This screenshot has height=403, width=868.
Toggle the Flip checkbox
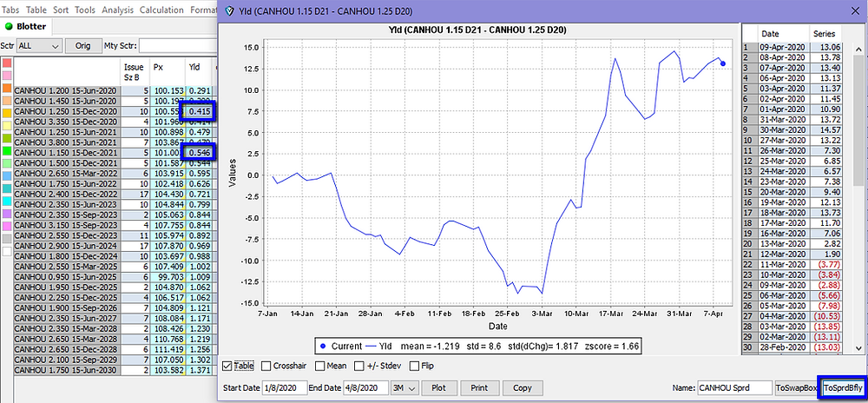point(413,366)
